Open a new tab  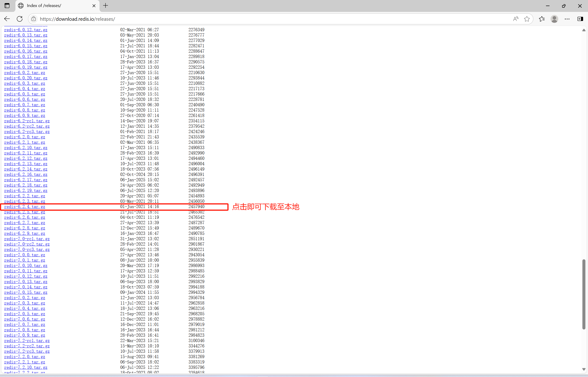pyautogui.click(x=105, y=5)
